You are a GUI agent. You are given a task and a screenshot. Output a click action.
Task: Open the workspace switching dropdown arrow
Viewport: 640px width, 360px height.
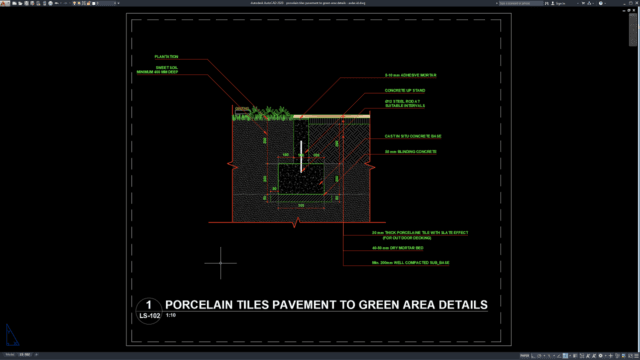606,356
